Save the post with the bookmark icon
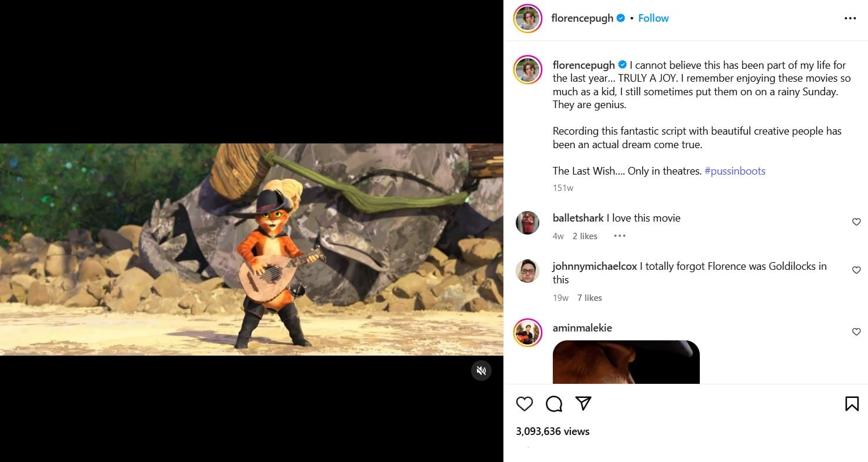Viewport: 868px width, 462px height. click(x=852, y=404)
